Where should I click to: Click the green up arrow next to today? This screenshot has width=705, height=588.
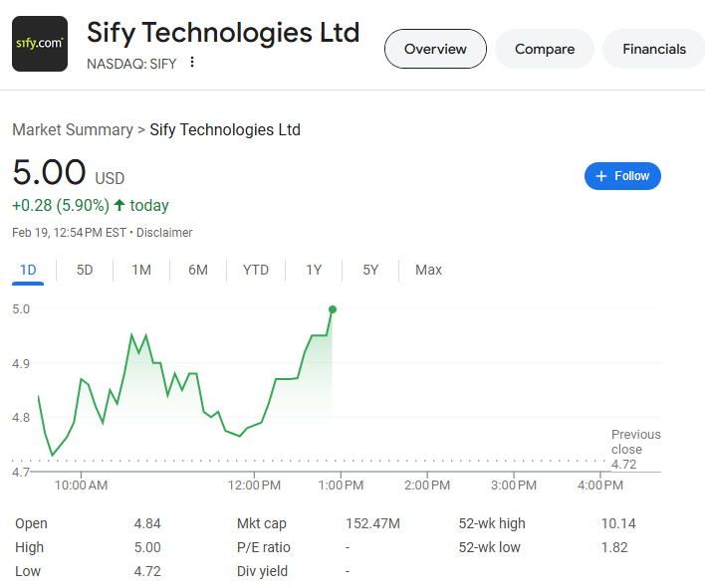[x=119, y=205]
